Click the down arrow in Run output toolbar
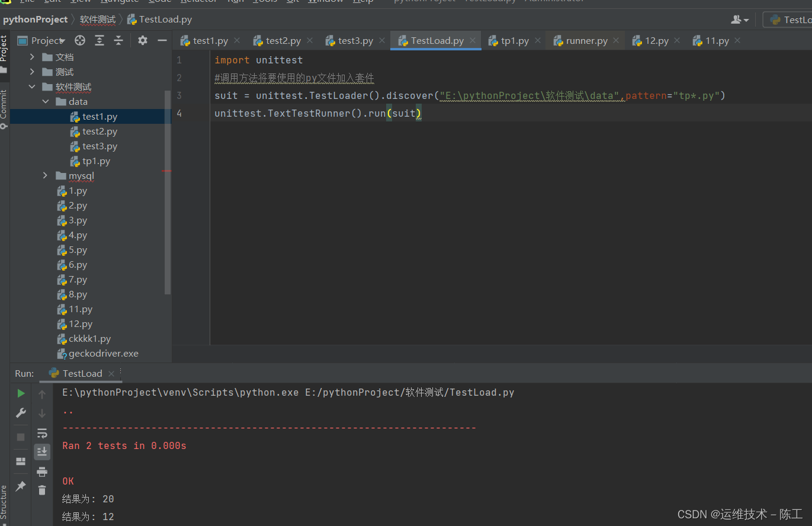Viewport: 812px width, 526px height. pyautogui.click(x=42, y=413)
